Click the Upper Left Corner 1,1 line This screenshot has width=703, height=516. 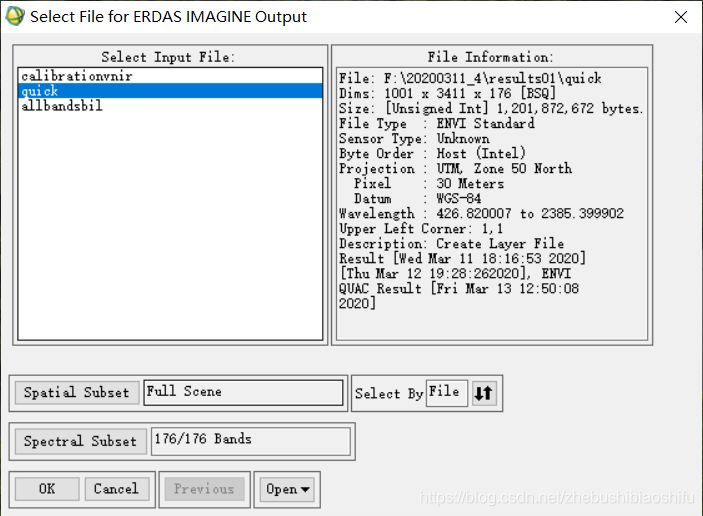click(421, 229)
